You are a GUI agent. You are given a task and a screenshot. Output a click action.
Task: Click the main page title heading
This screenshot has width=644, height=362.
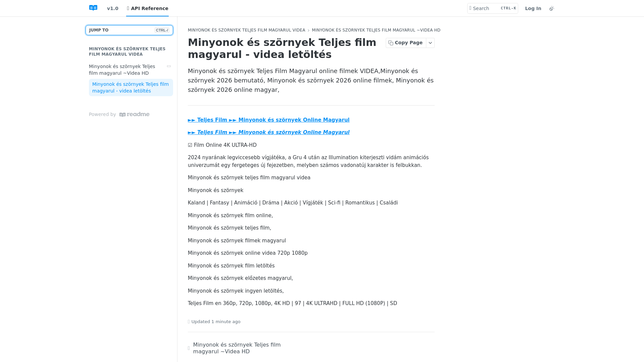coord(282,49)
